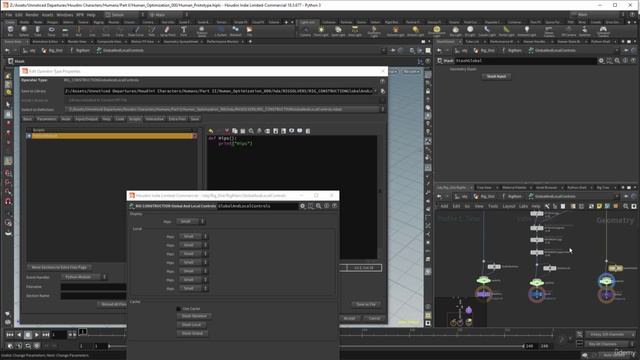
Task: Expand the network path dropdown in right pane
Action: (616, 51)
